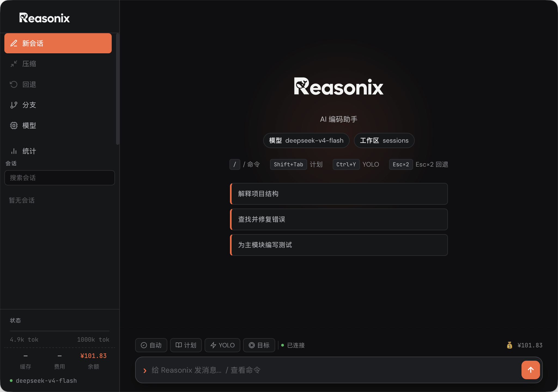Click the check-circle icon on 自动
This screenshot has height=392, width=558.
coord(144,345)
